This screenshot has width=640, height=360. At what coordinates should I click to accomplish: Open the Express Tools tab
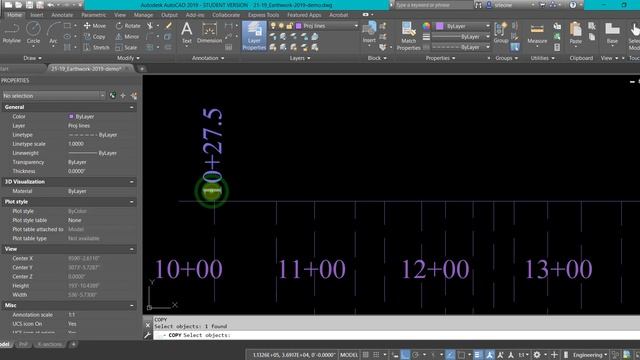pyautogui.click(x=264, y=15)
